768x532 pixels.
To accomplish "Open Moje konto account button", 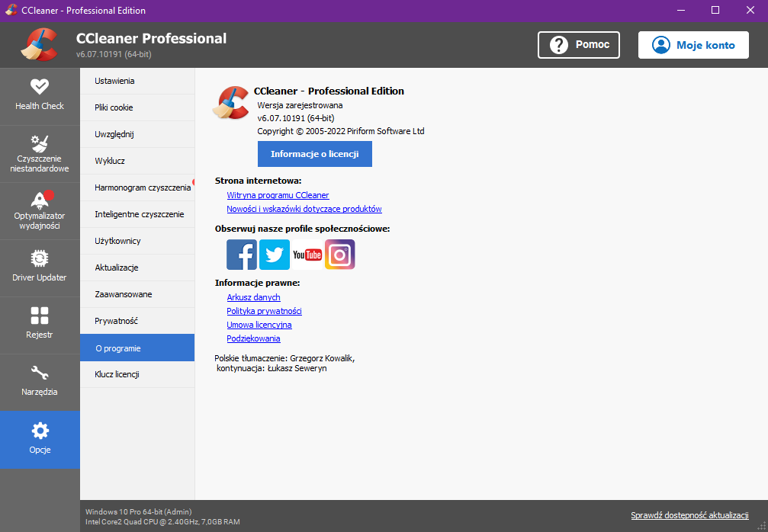I will [693, 45].
